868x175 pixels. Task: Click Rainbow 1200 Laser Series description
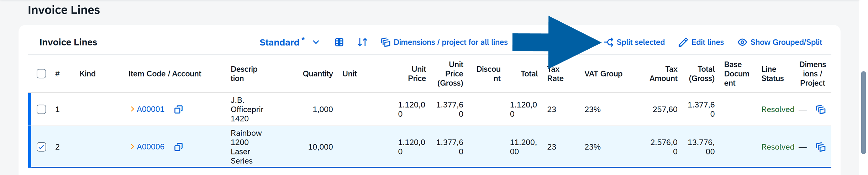pyautogui.click(x=246, y=147)
